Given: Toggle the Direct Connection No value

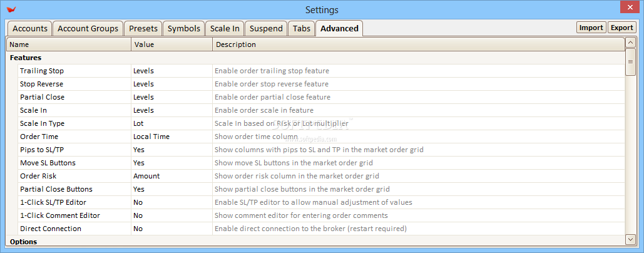Looking at the screenshot, I should coord(171,229).
